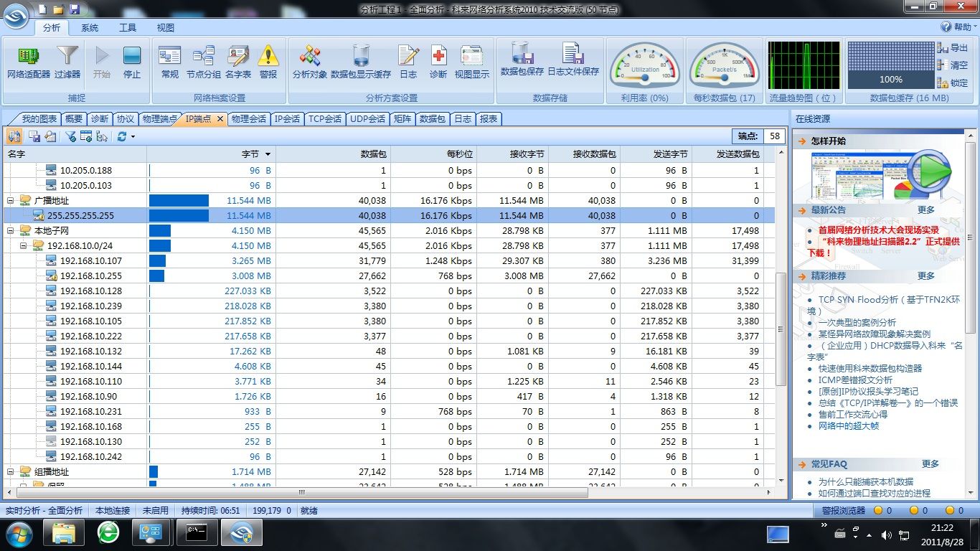Open the 系统 ribbon tab

point(90,28)
